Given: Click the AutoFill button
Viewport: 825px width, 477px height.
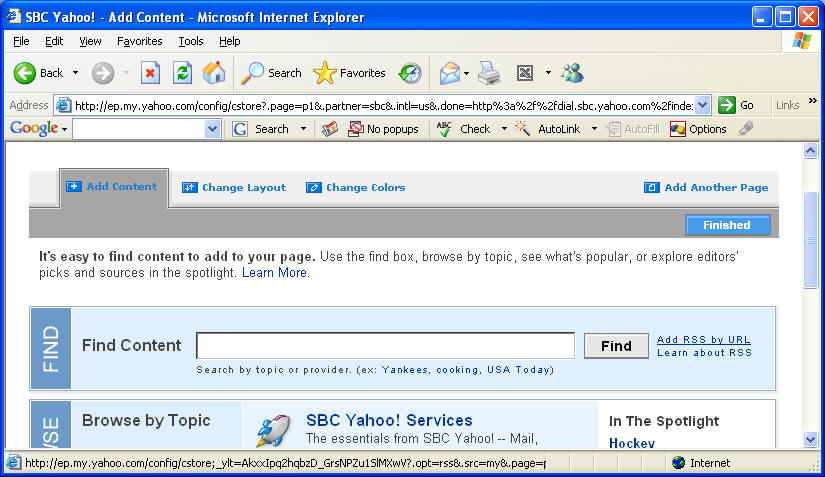Looking at the screenshot, I should click(x=633, y=129).
